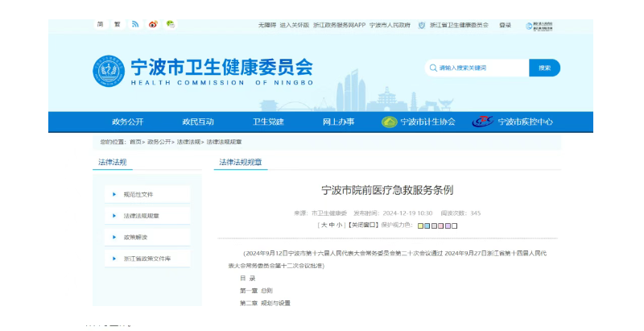Screen dimensions: 644x331
Task: Click the RSS feed icon
Action: (135, 24)
